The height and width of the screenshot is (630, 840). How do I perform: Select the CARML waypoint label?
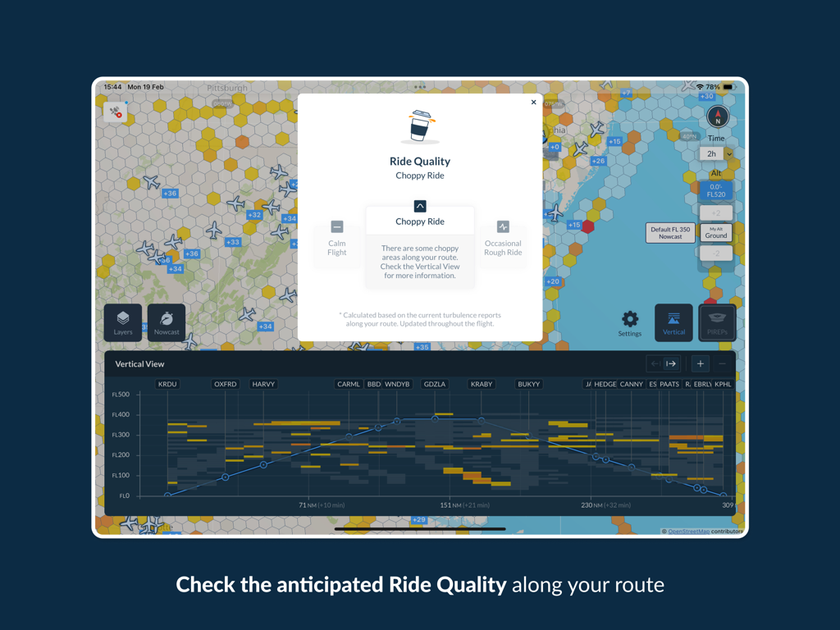[348, 384]
